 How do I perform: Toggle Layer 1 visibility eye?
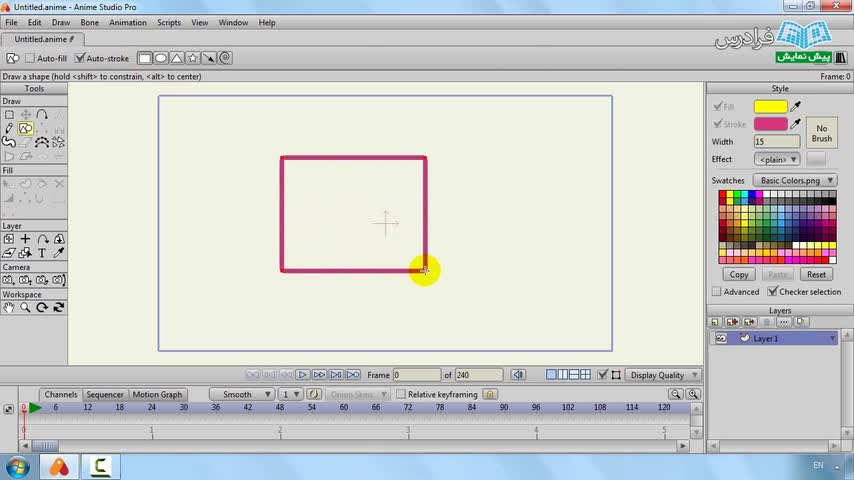pos(721,338)
